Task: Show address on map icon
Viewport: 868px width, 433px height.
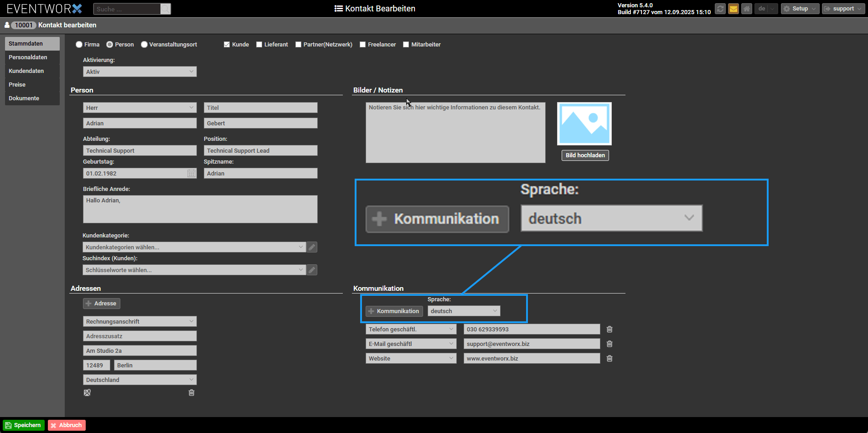Action: tap(87, 392)
